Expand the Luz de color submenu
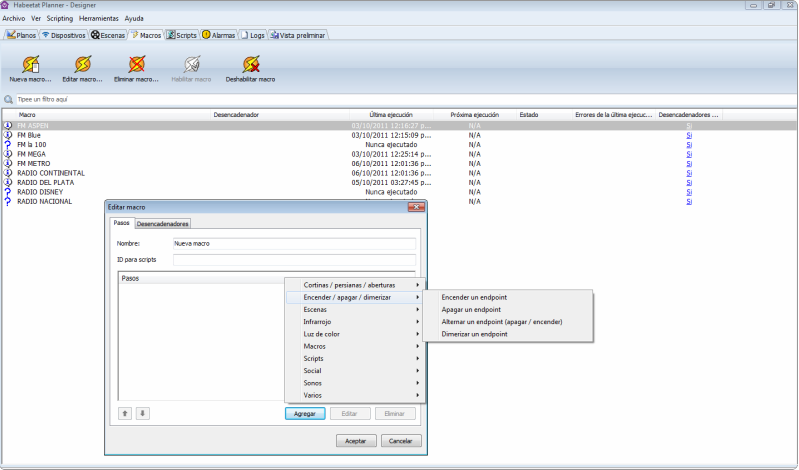 pos(355,334)
